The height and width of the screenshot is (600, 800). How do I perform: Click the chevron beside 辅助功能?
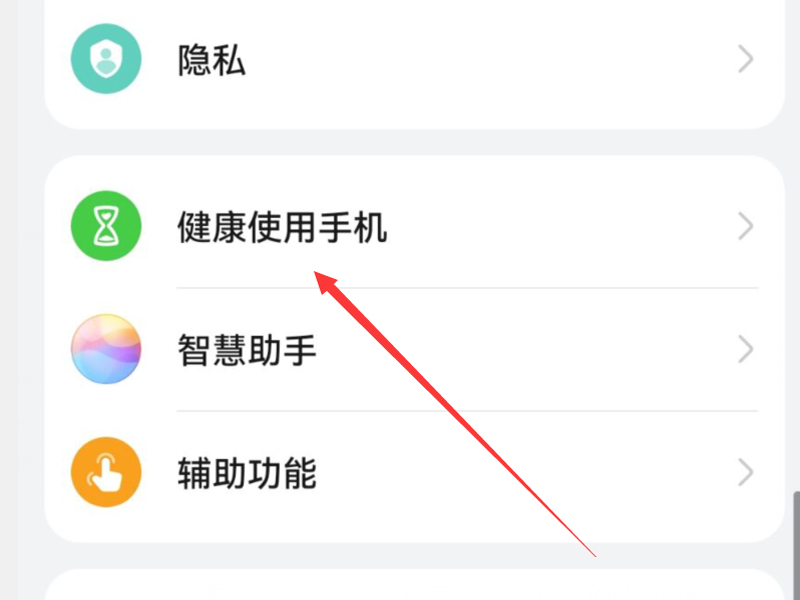pos(745,473)
